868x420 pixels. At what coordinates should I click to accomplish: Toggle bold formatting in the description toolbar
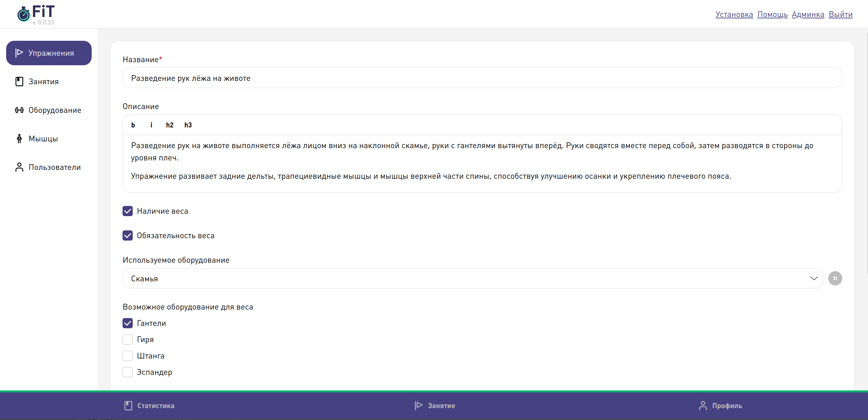pos(133,125)
